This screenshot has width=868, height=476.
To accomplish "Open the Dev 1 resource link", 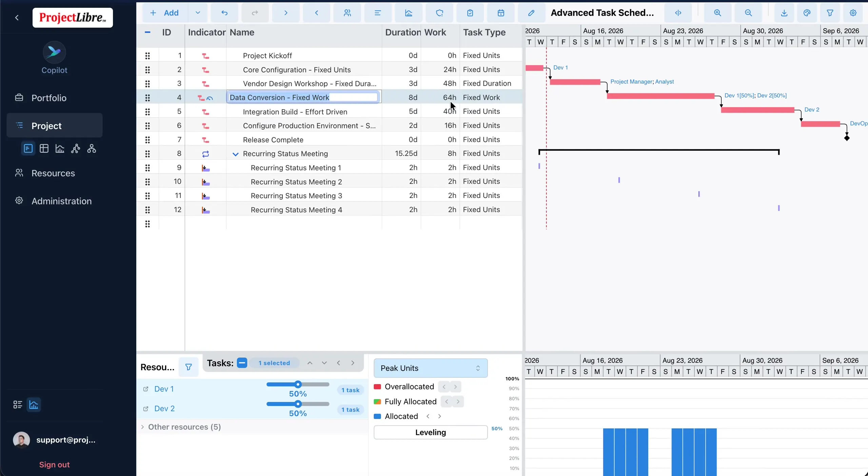I will [164, 389].
